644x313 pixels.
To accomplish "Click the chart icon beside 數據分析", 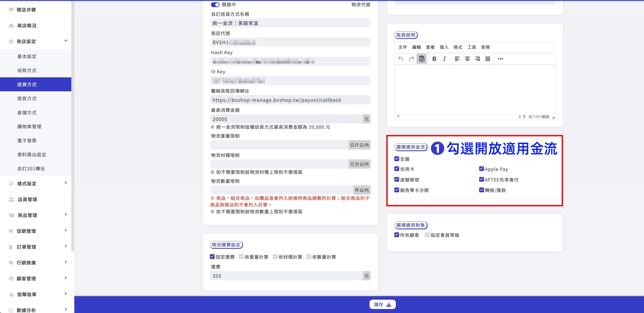I will 11,310.
